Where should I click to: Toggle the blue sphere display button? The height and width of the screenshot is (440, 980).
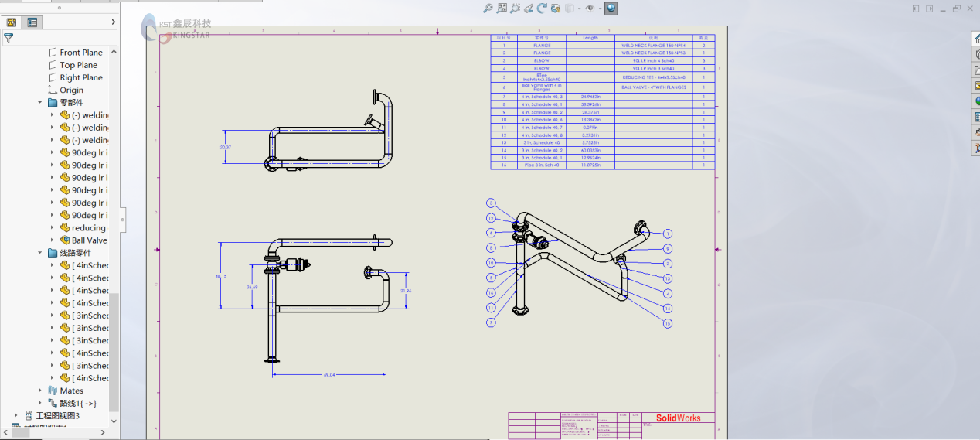pyautogui.click(x=611, y=9)
